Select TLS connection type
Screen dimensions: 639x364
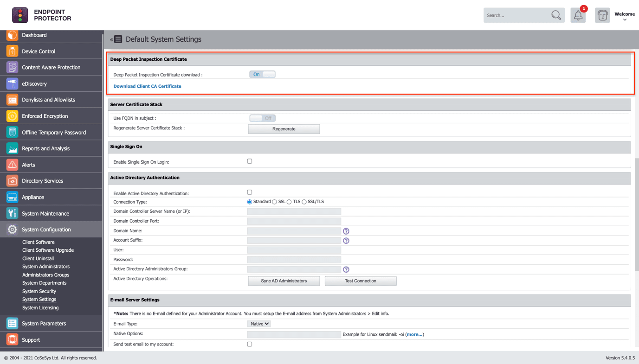[x=289, y=202]
